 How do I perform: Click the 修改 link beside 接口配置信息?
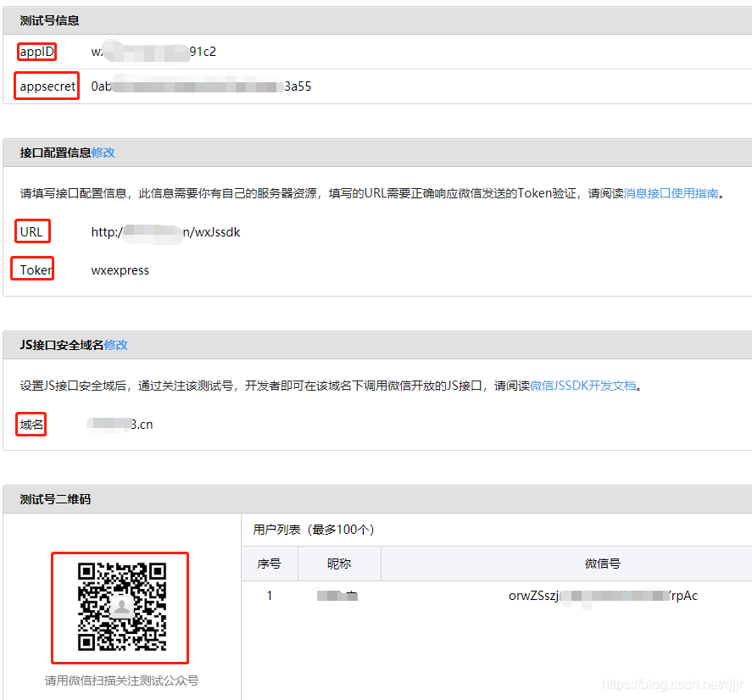coord(103,153)
